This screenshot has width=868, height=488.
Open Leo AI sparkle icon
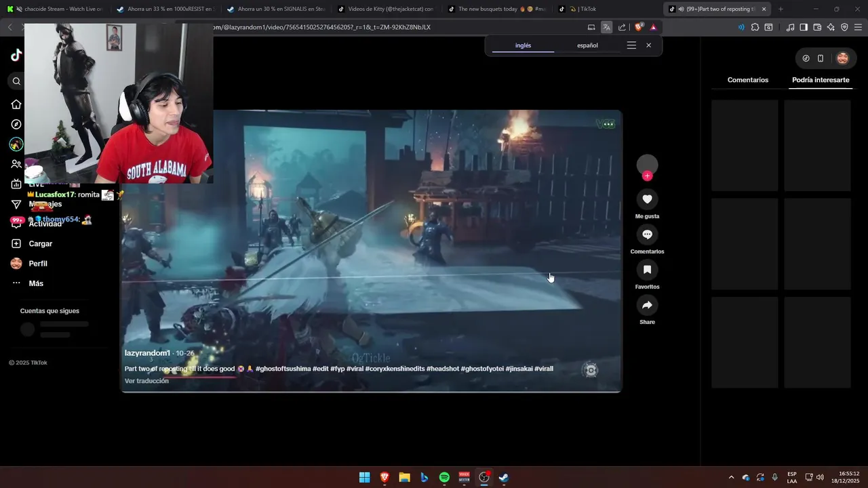(x=831, y=27)
